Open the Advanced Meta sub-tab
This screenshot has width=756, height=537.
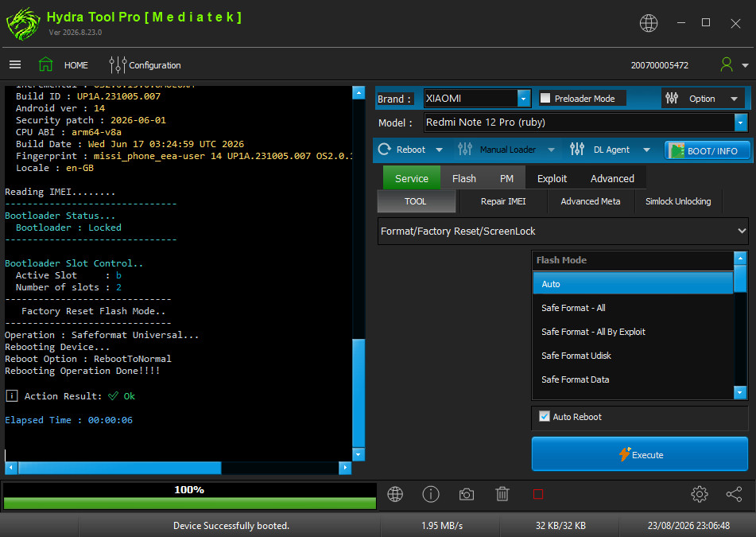[590, 201]
